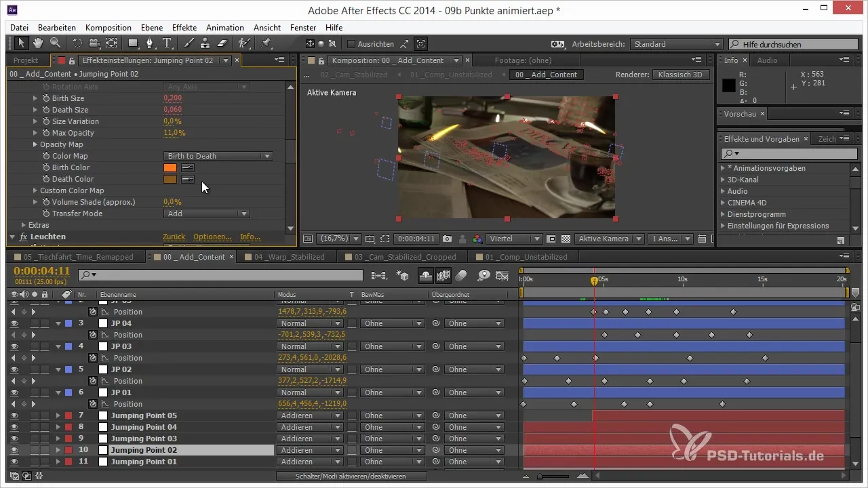
Task: Select the Roto Brush tool
Action: pos(243,43)
